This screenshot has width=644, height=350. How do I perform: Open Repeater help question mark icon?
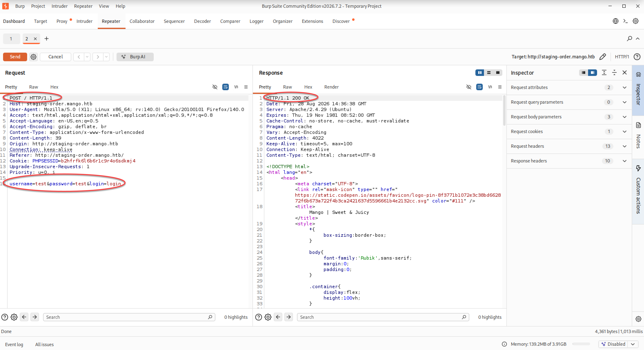(x=637, y=57)
